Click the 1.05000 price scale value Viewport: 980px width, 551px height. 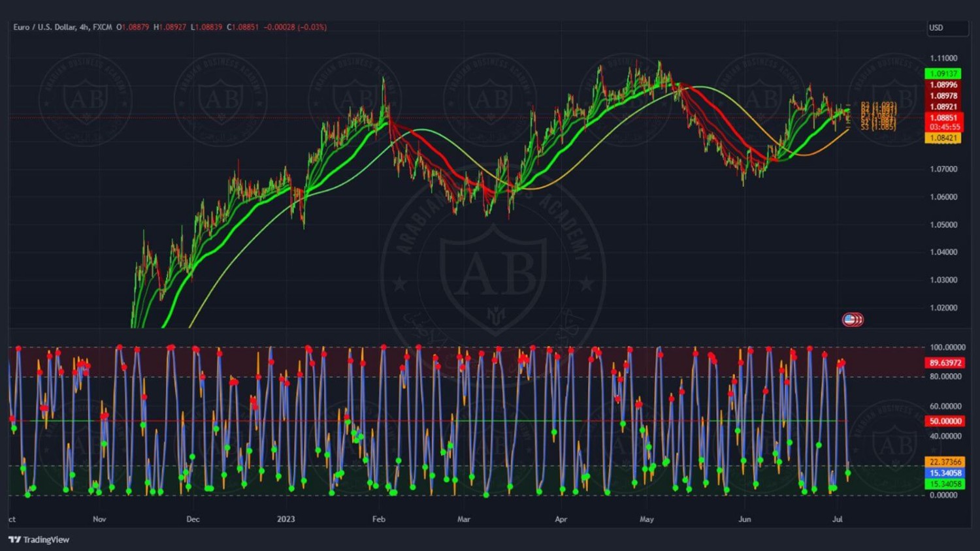(x=943, y=225)
